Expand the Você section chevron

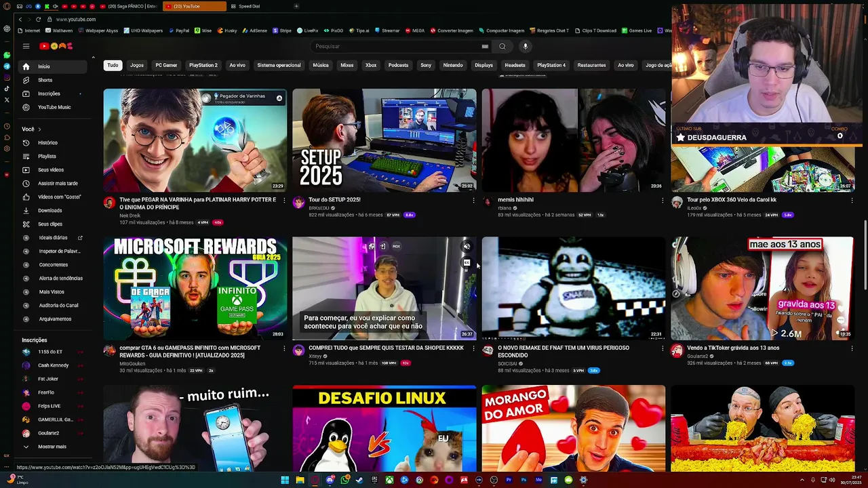(39, 129)
